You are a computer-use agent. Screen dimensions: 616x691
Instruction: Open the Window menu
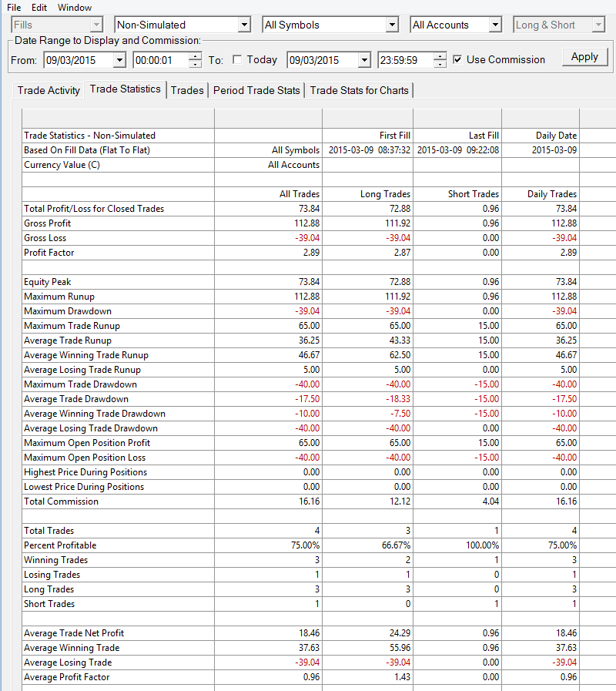tap(75, 8)
